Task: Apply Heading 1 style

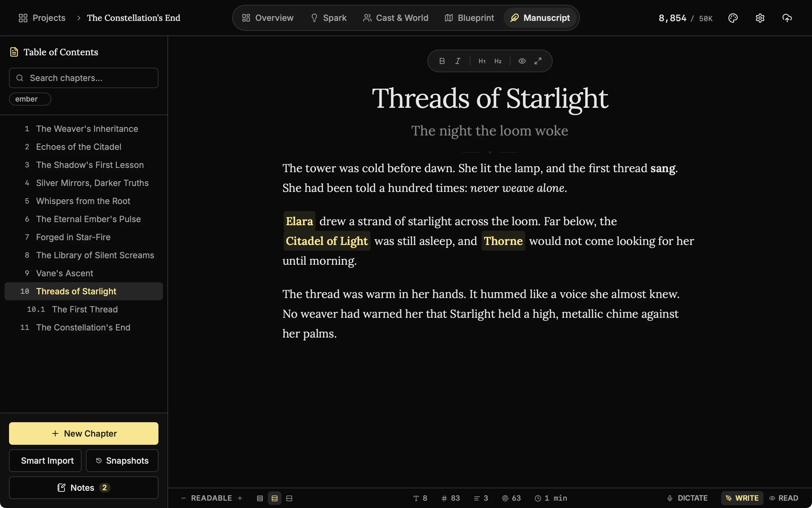Action: point(482,61)
